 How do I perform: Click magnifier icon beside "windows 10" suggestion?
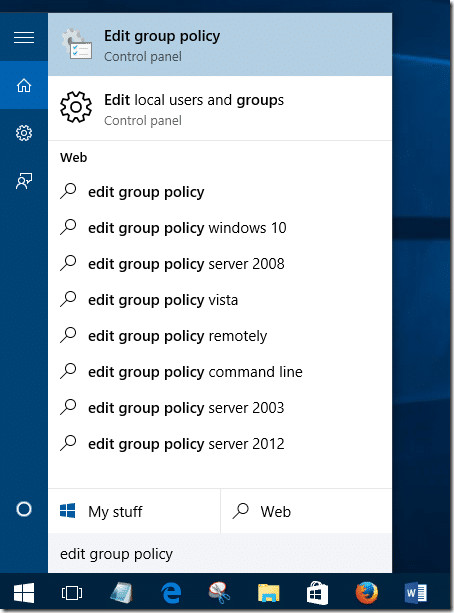point(68,227)
